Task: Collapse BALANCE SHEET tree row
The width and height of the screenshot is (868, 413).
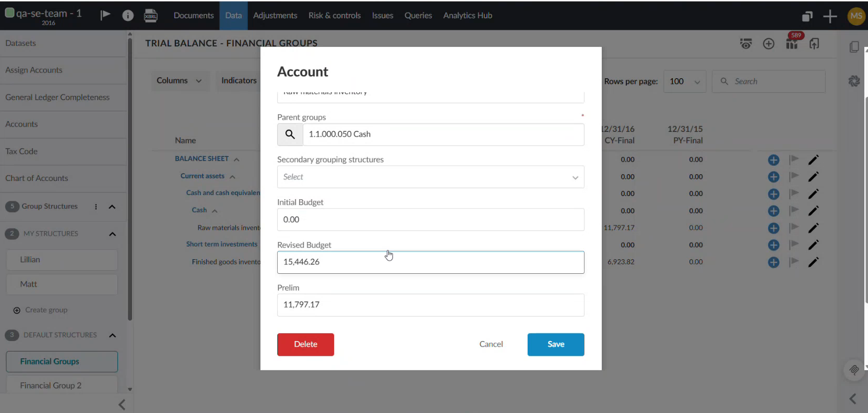Action: click(x=236, y=159)
